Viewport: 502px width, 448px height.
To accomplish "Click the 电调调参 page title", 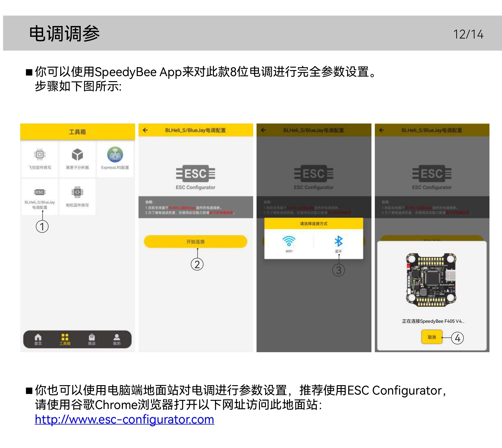I will 64,33.
